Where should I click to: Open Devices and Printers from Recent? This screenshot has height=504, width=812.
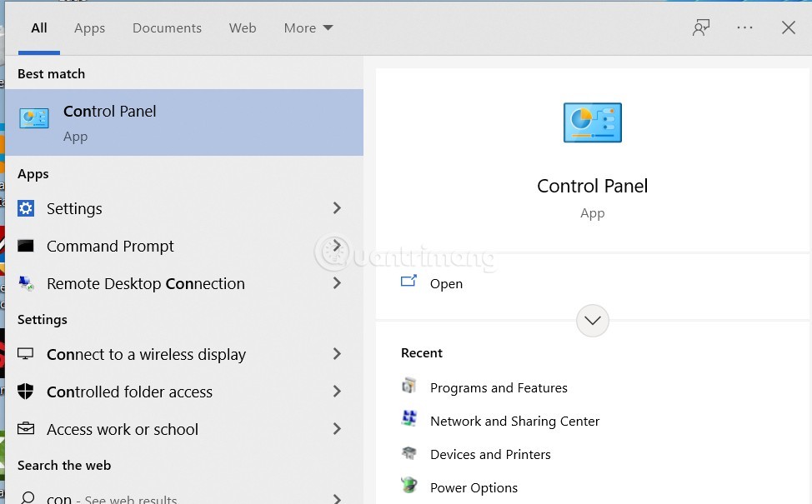(490, 454)
